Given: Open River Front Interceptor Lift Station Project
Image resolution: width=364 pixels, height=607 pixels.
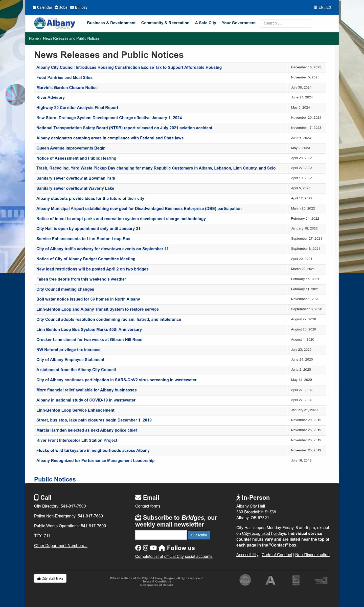Looking at the screenshot, I should click(77, 441).
